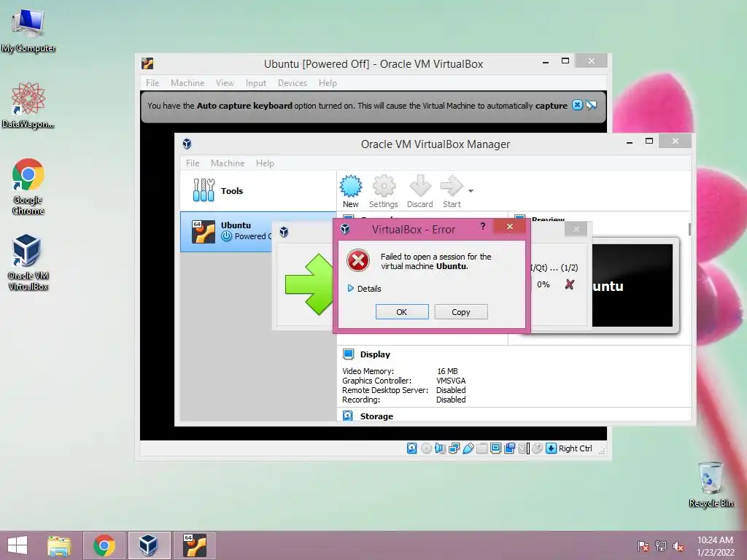The width and height of the screenshot is (747, 560).
Task: Open My Computer desktop icon
Action: pyautogui.click(x=28, y=31)
